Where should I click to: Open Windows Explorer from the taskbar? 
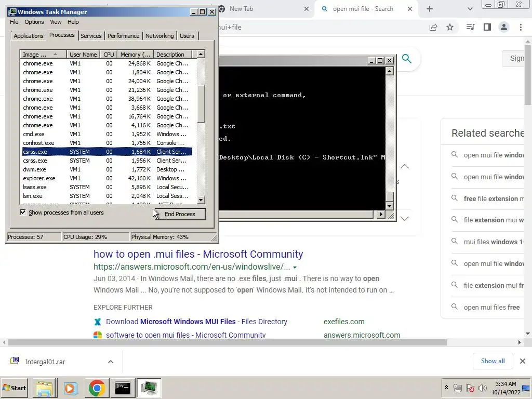tap(44, 388)
